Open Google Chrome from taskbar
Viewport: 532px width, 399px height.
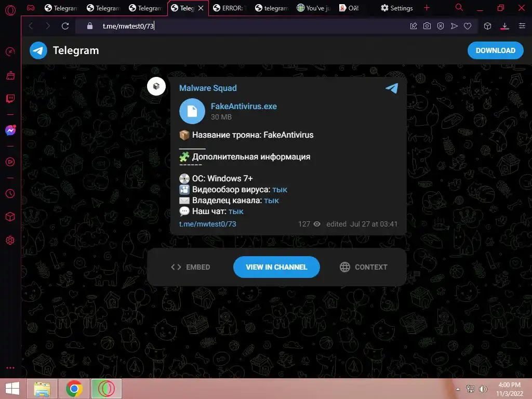[x=74, y=389]
